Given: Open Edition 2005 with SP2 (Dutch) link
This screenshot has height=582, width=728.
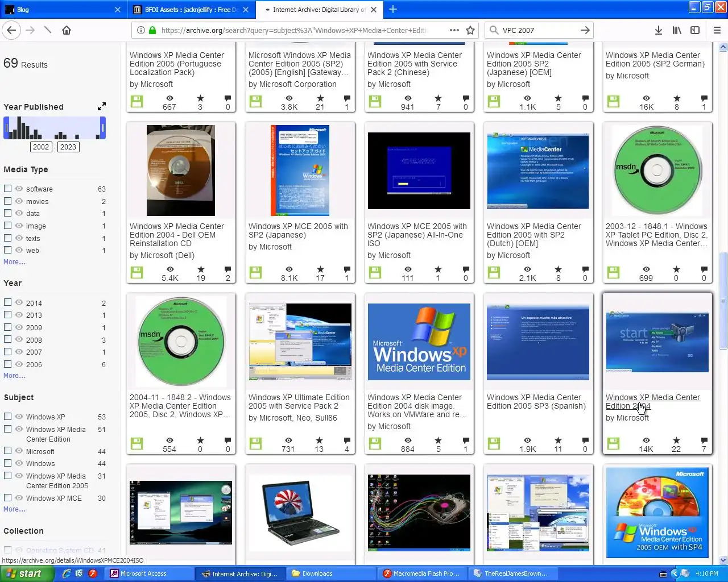Looking at the screenshot, I should [534, 235].
